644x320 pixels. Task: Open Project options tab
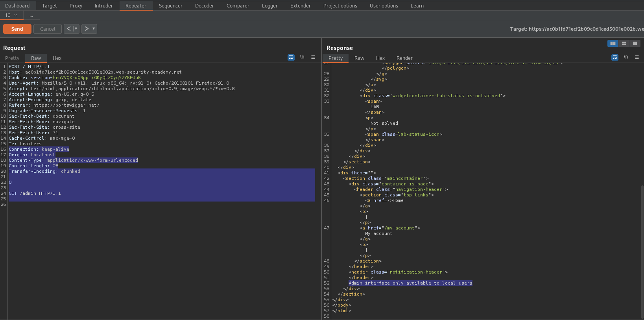[340, 6]
